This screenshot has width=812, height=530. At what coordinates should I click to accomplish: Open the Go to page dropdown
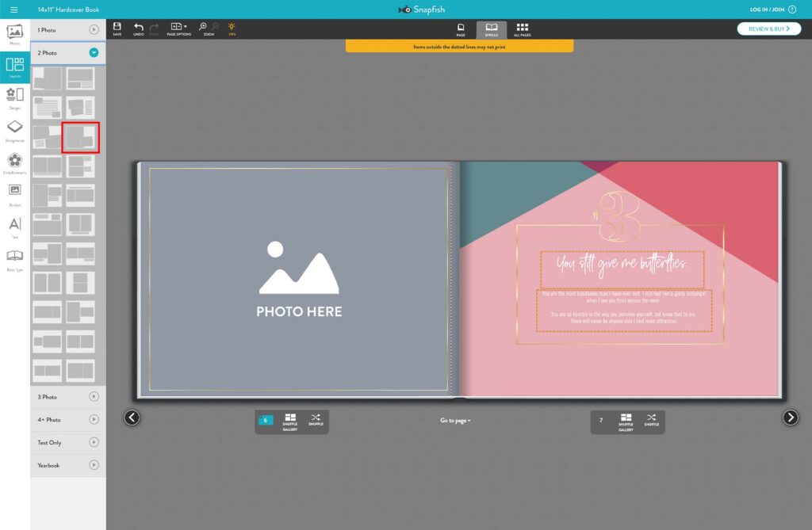coord(454,421)
